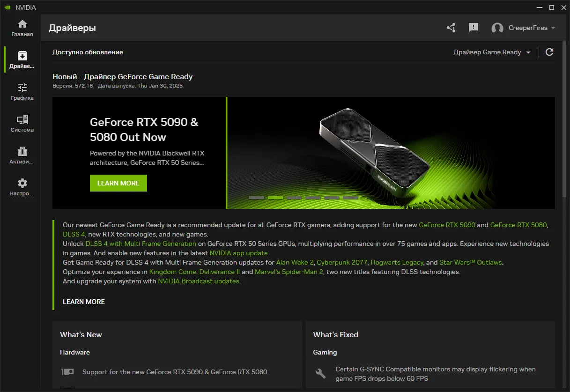Click the G-SYNC flickering fix entry
The image size is (570, 392).
click(x=436, y=374)
